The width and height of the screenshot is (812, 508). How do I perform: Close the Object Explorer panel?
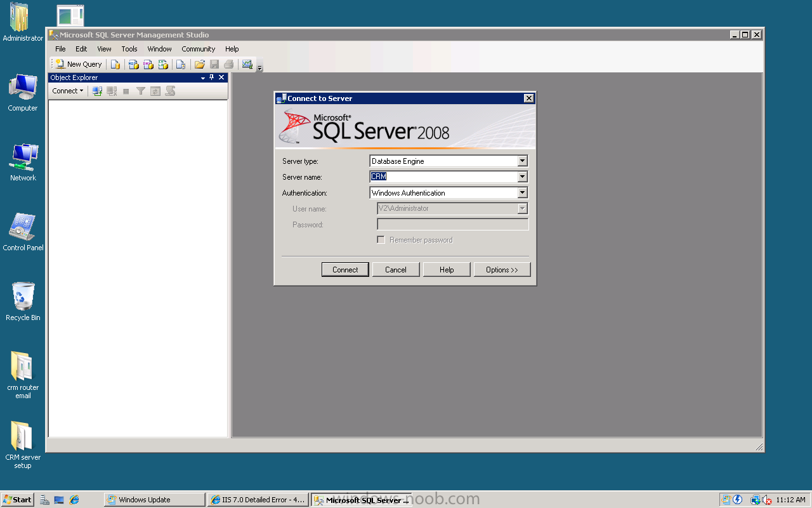pos(221,77)
